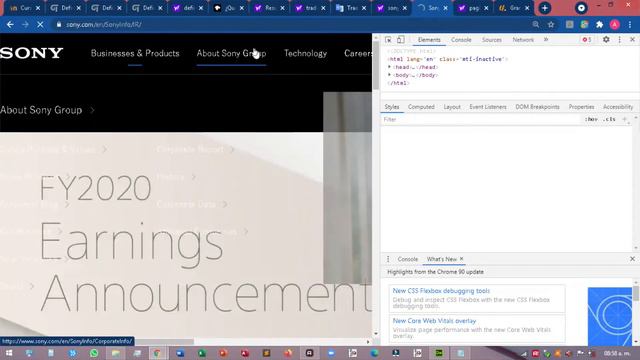
Task: Bookmark this page with the star icon
Action: point(551,24)
